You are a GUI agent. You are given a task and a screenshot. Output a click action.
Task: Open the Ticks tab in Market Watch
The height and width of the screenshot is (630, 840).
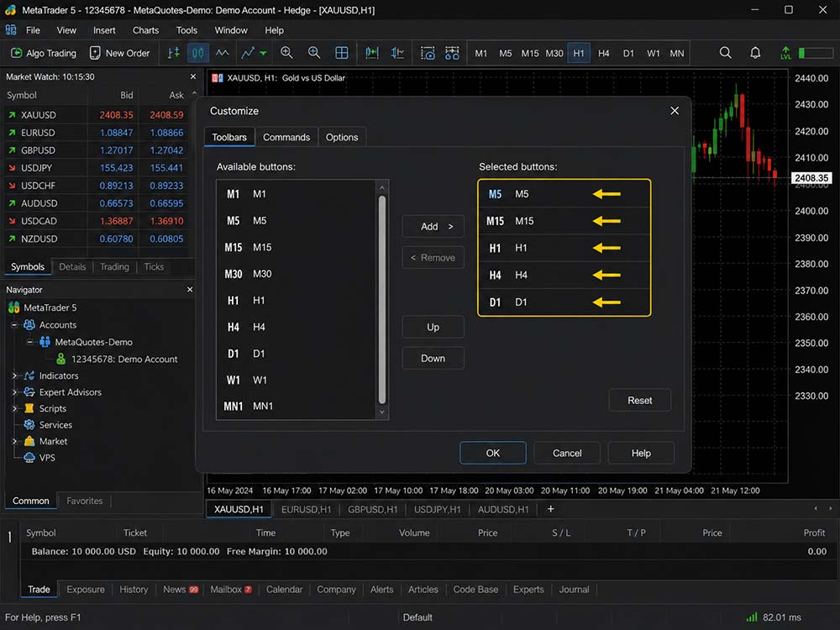click(x=154, y=267)
